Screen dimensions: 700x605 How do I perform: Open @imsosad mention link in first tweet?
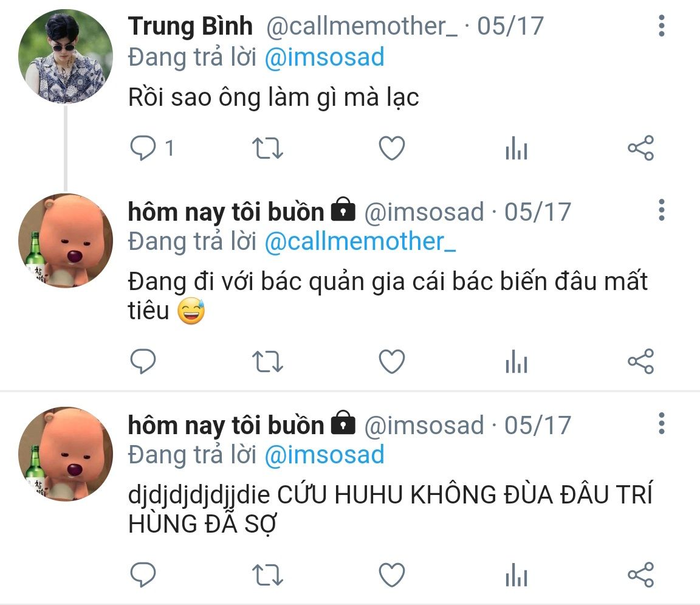click(324, 58)
